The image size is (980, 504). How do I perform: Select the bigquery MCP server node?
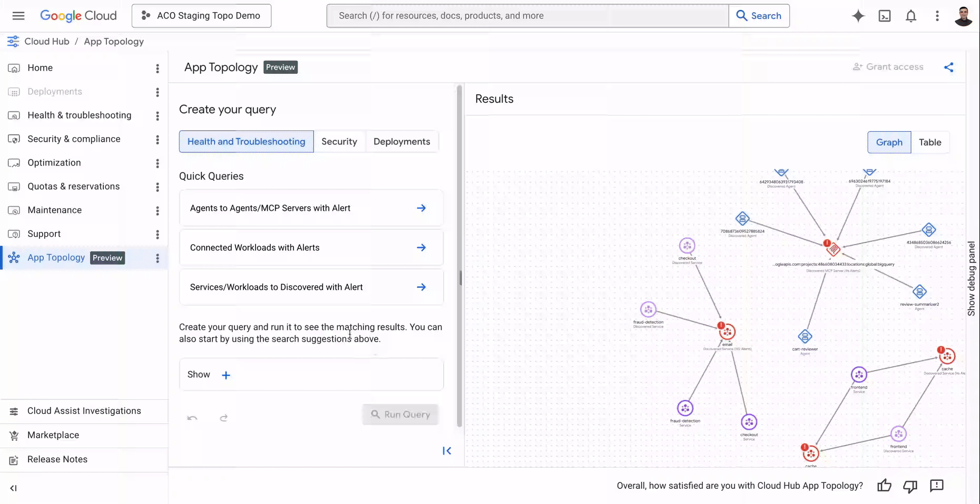(833, 249)
